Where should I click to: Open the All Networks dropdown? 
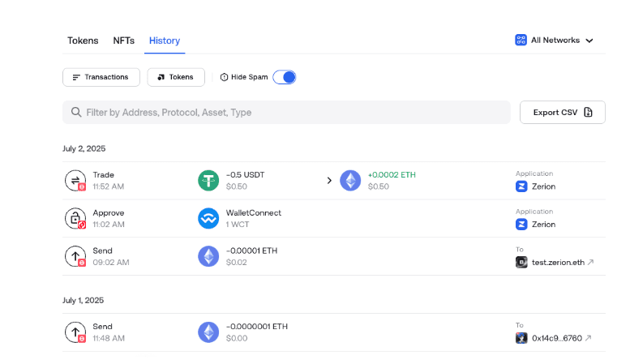555,41
